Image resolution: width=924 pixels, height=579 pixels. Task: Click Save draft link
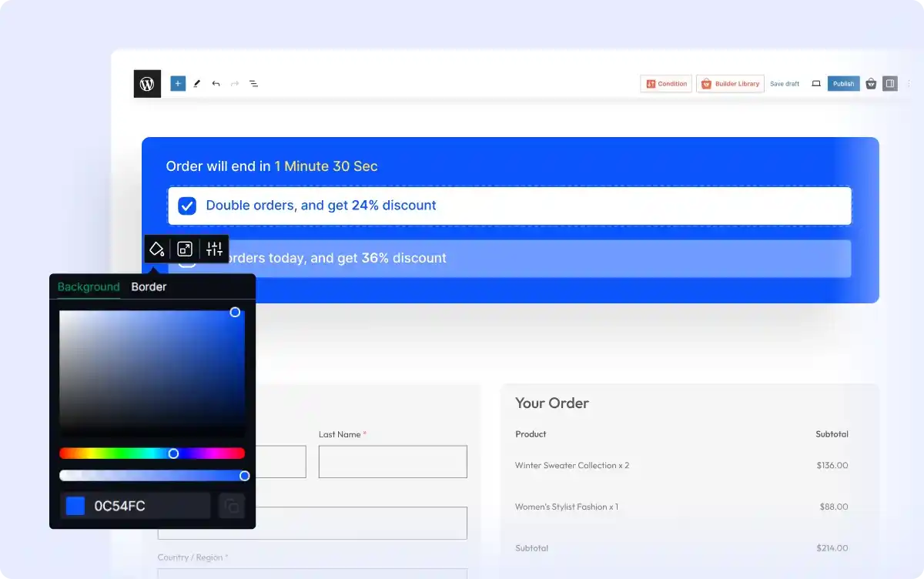(785, 84)
